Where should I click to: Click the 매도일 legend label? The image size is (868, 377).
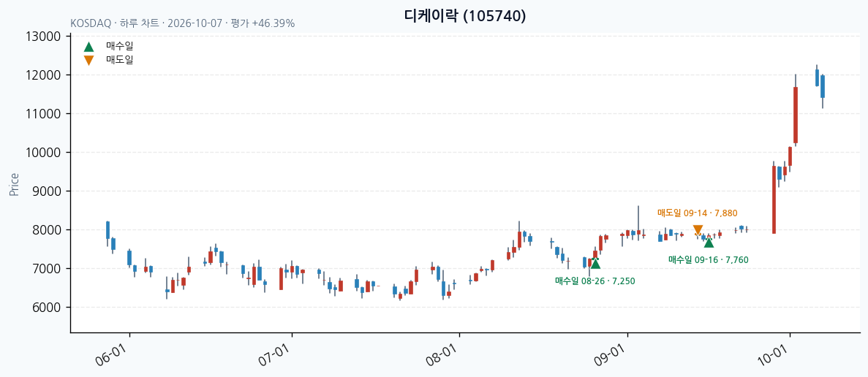[x=120, y=60]
